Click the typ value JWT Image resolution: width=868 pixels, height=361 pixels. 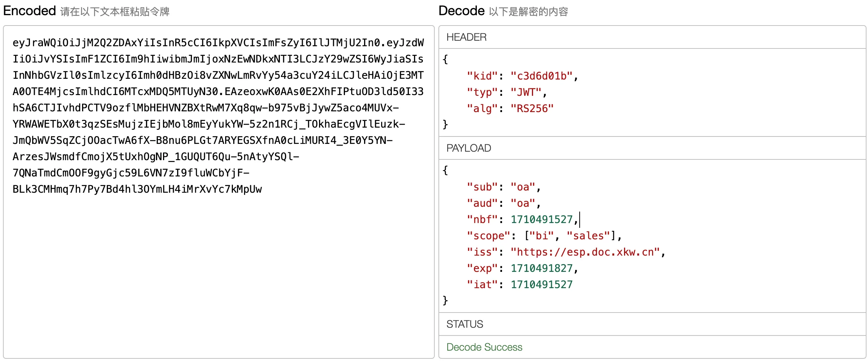pos(526,92)
